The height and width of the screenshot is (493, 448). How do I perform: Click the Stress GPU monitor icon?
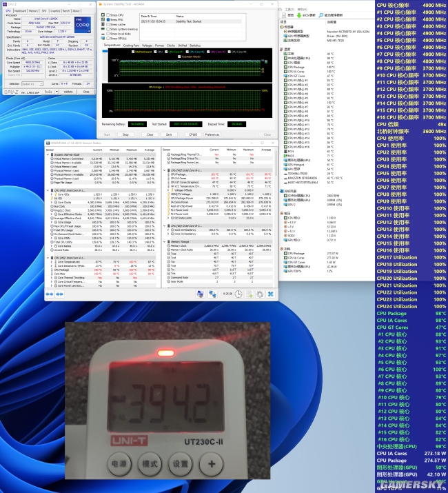tap(103, 39)
